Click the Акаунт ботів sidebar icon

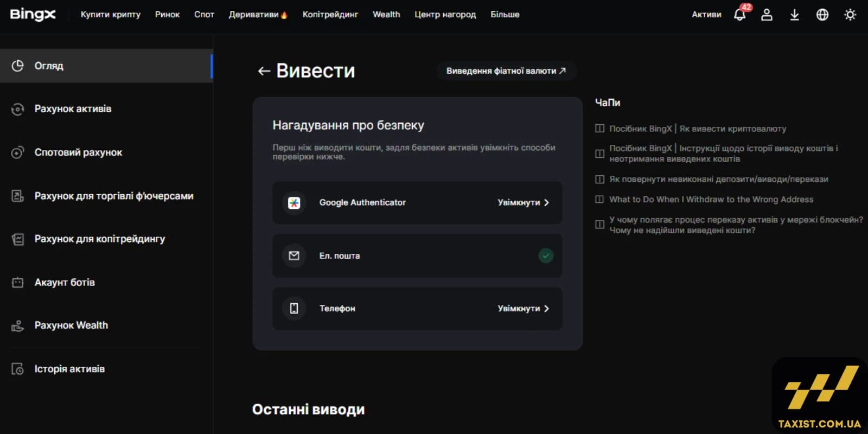coord(18,282)
